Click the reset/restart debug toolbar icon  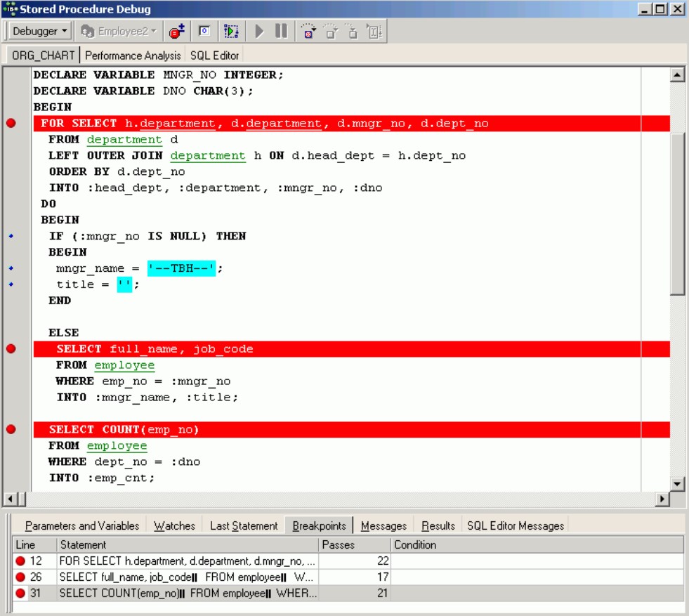231,32
